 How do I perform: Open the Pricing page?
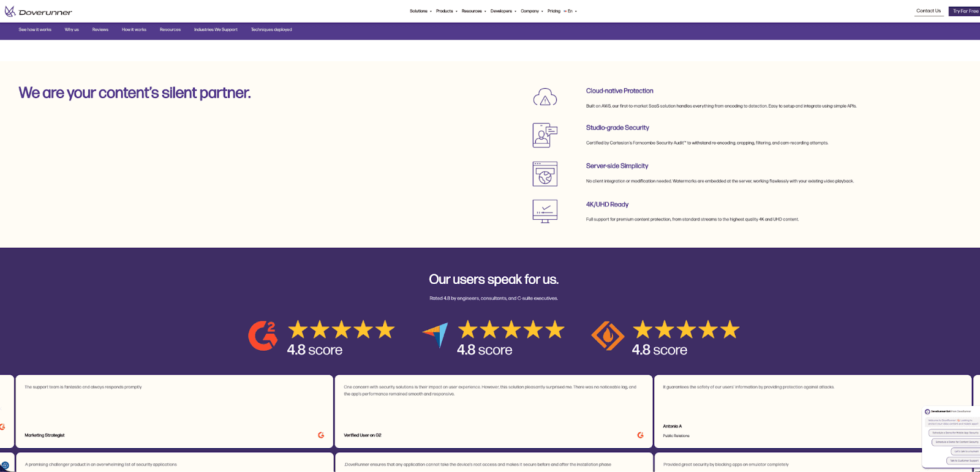coord(554,11)
